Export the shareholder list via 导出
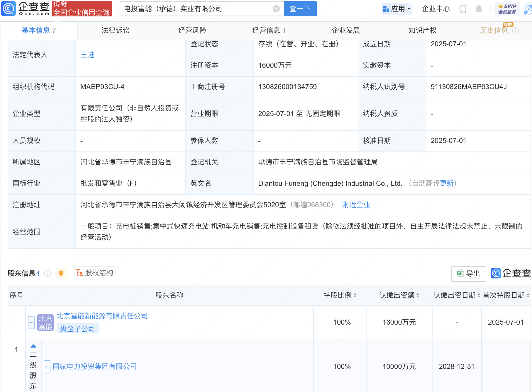 click(x=468, y=274)
